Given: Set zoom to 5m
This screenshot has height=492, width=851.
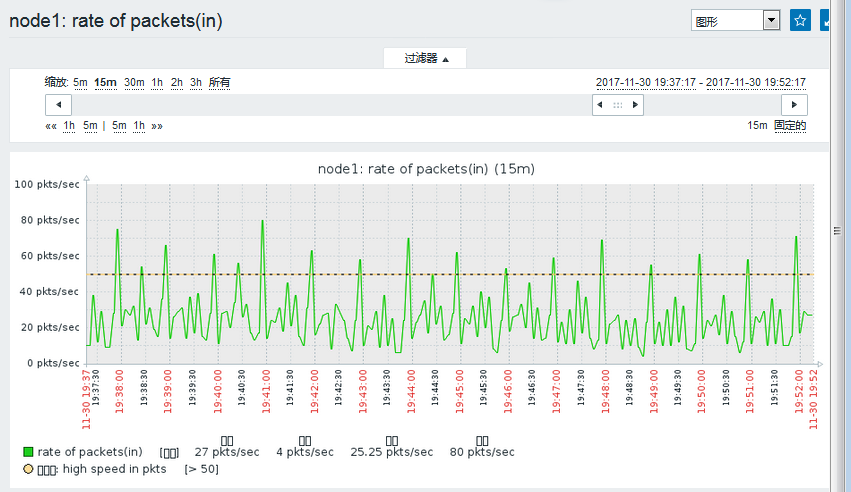Looking at the screenshot, I should point(80,82).
